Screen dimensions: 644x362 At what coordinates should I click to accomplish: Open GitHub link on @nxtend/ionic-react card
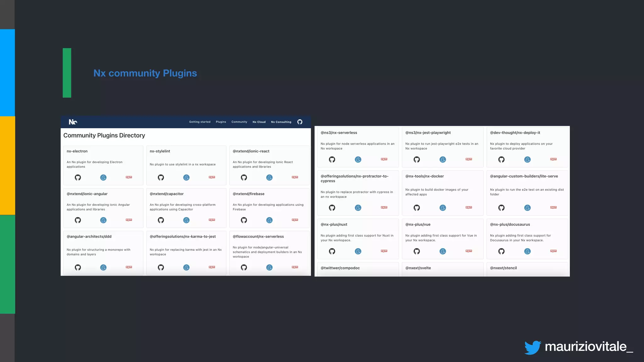[244, 178]
